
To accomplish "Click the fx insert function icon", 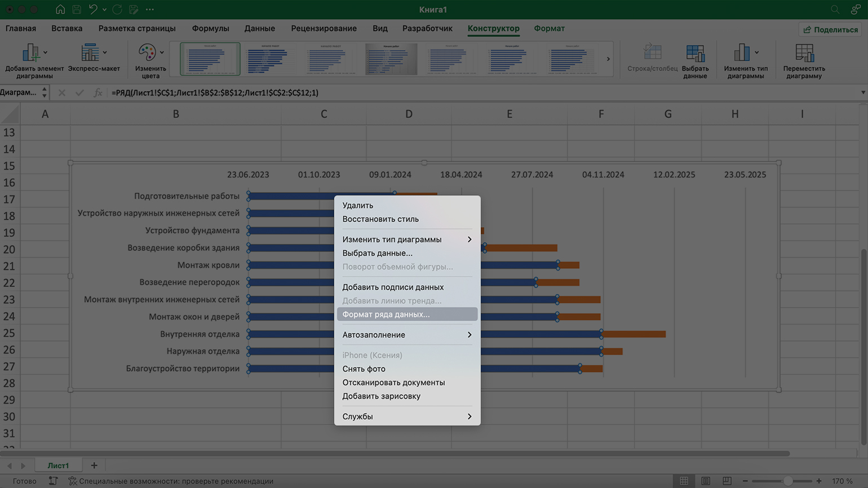I will click(x=98, y=92).
